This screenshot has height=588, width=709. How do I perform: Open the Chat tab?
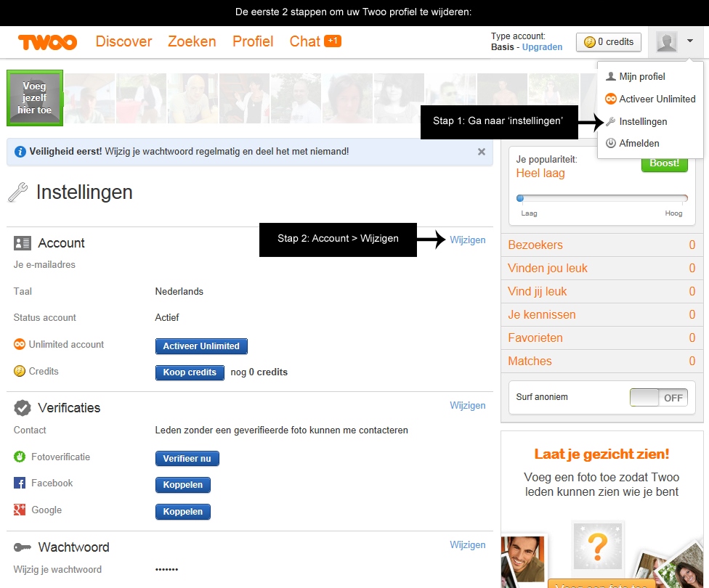(x=305, y=41)
